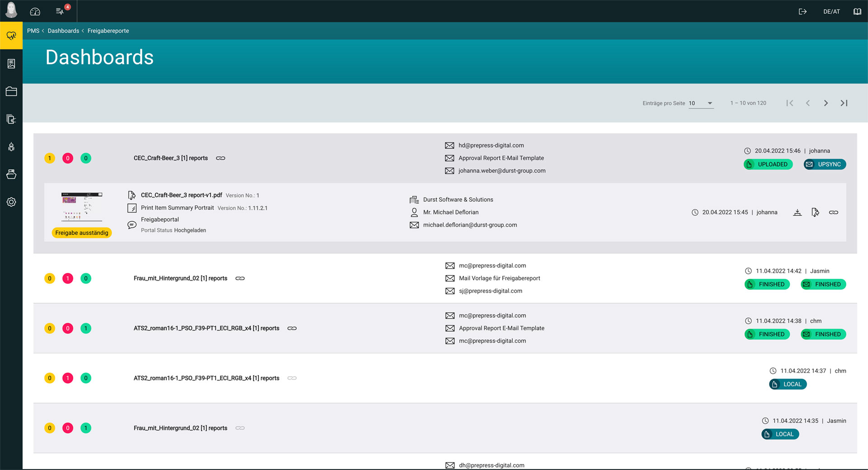
Task: Click the UPSYNC status button
Action: click(x=825, y=164)
